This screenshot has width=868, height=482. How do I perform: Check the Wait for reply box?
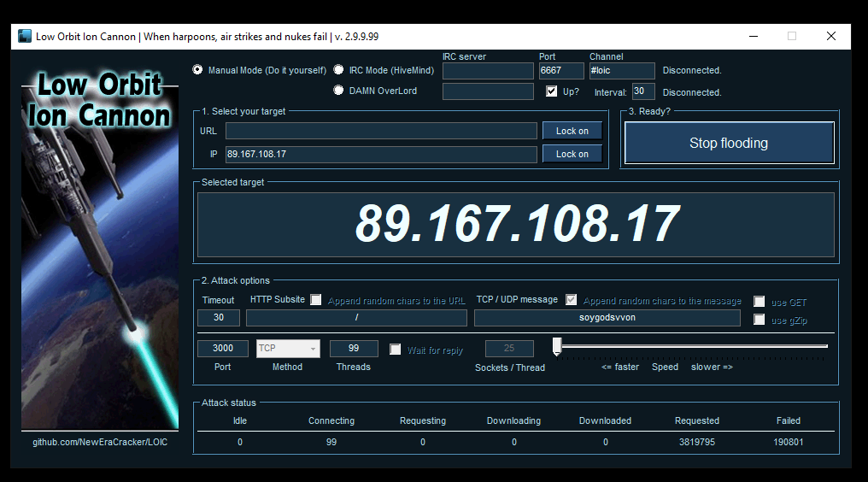click(395, 350)
